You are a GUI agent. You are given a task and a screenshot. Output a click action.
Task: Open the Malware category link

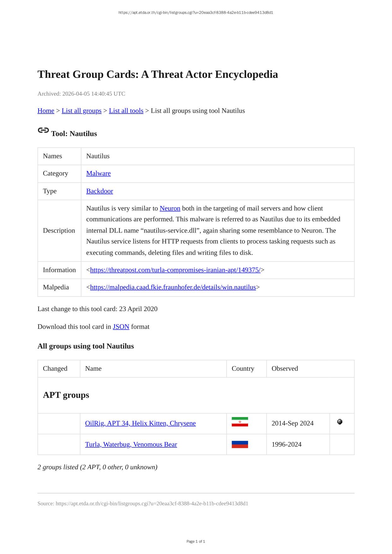(98, 173)
